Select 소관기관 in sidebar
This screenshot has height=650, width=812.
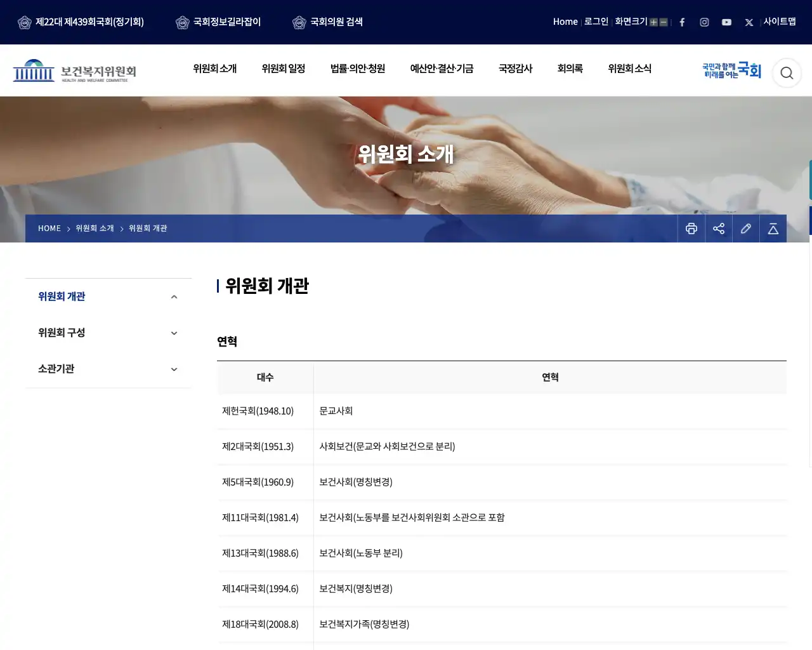(56, 369)
